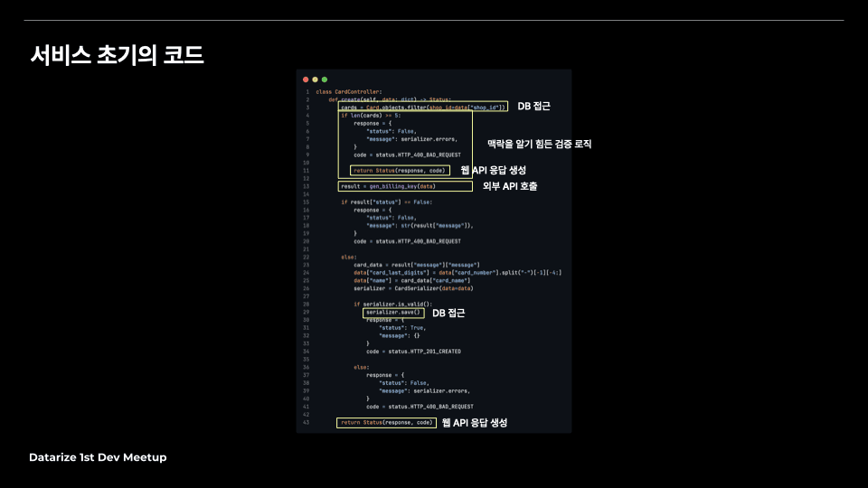
Task: Click the code line "def create(self, data: dict) -> Status:"
Action: click(390, 99)
